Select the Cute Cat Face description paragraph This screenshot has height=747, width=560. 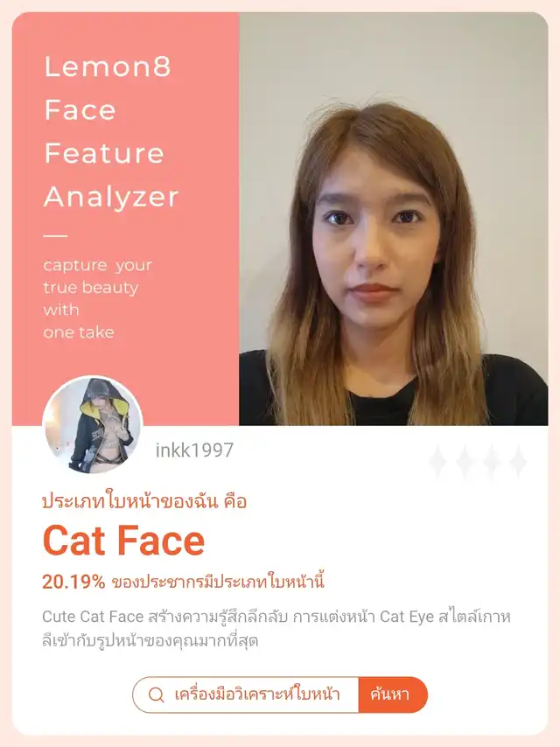coord(276,628)
